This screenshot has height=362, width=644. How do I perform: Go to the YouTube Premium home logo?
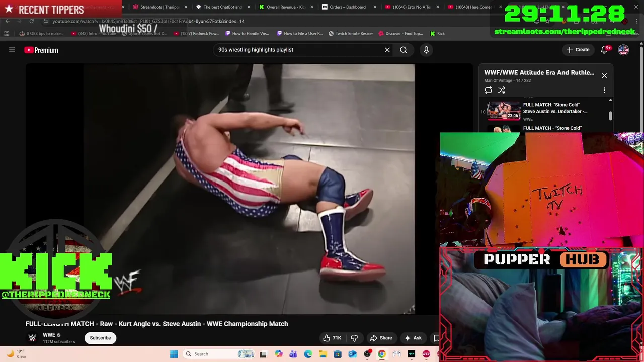[41, 50]
